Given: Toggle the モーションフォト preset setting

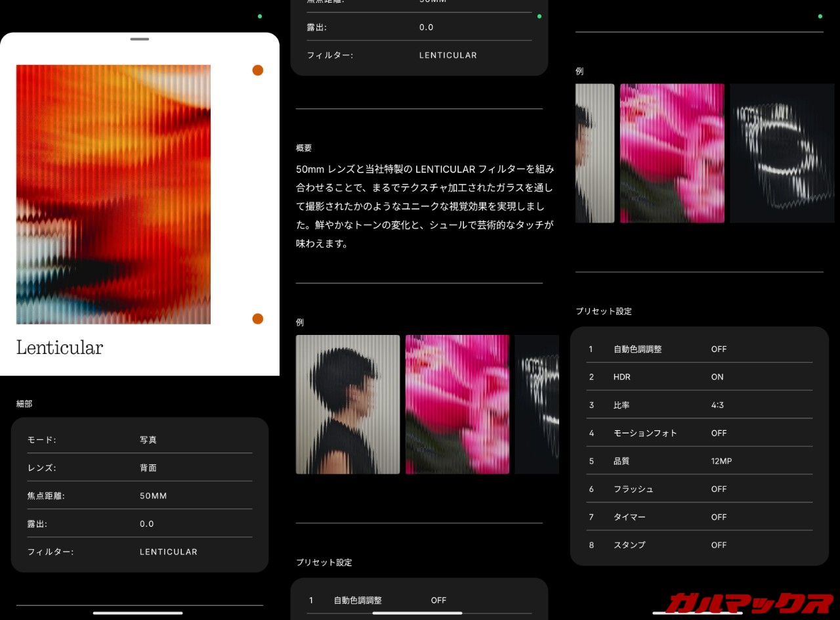Looking at the screenshot, I should [x=699, y=433].
